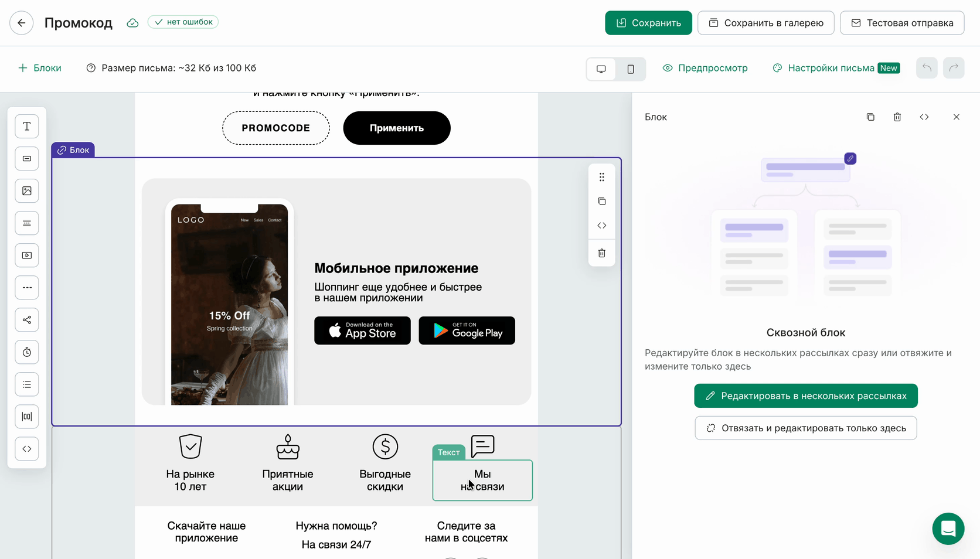This screenshot has height=559, width=980.
Task: Select the Video block tool in sidebar
Action: pyautogui.click(x=27, y=255)
